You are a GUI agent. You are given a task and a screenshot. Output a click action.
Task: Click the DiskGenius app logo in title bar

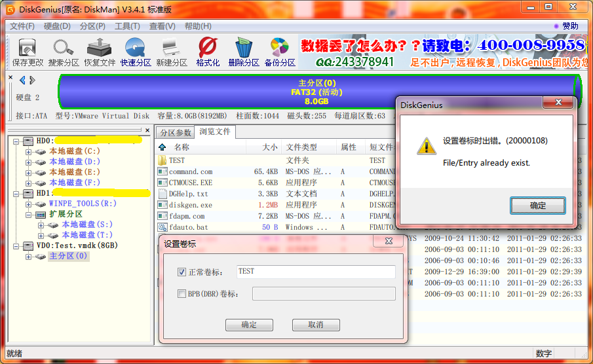(10, 9)
